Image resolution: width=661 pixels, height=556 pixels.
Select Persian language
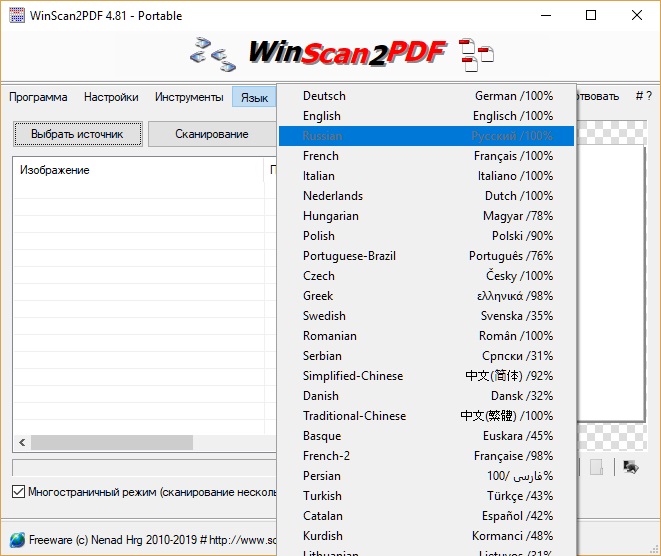click(x=426, y=476)
